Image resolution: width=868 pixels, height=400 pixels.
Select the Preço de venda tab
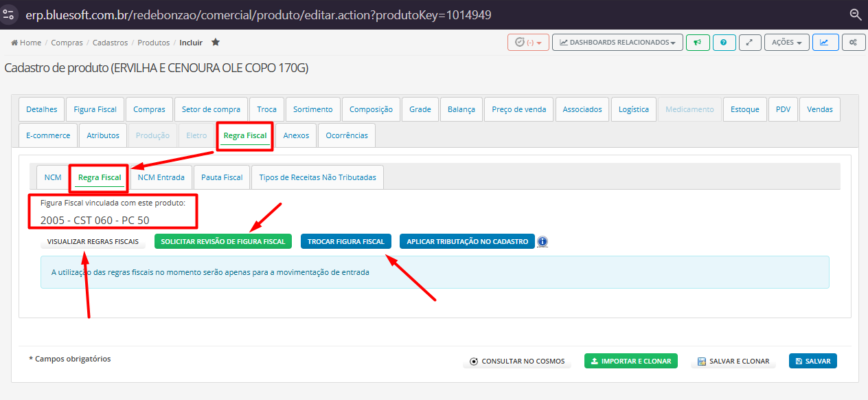point(519,109)
